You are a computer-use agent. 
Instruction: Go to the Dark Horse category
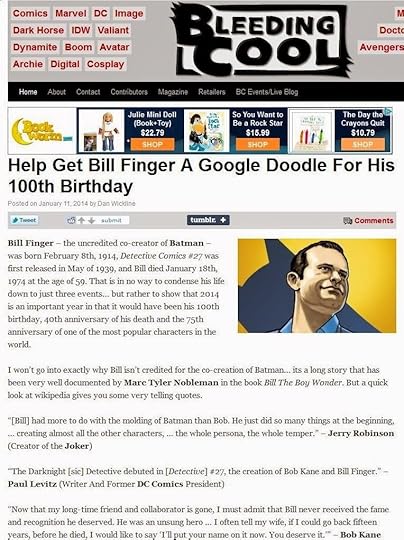coord(38,30)
